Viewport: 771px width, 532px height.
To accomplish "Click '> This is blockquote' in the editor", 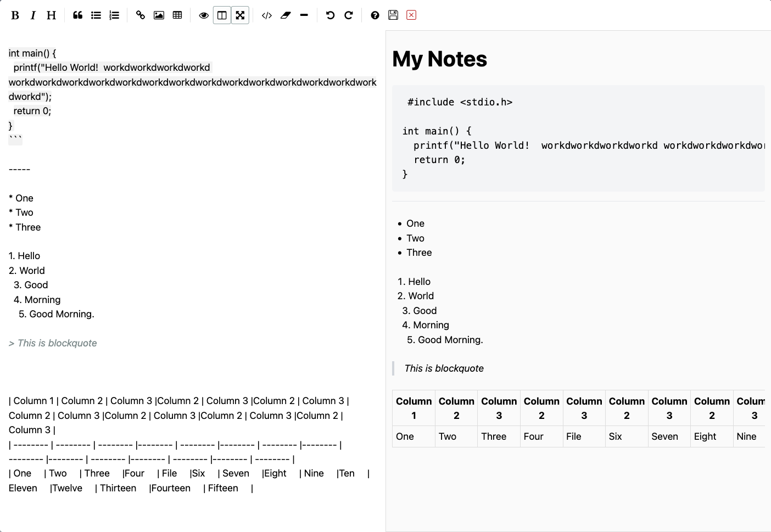I will coord(53,343).
